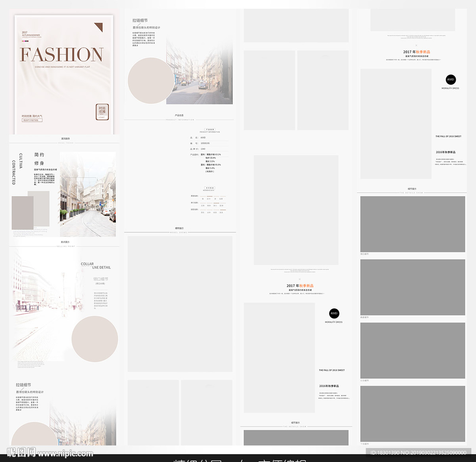
Task: Click the large model placeholder under MODEL SHOWS
Action: [180, 304]
